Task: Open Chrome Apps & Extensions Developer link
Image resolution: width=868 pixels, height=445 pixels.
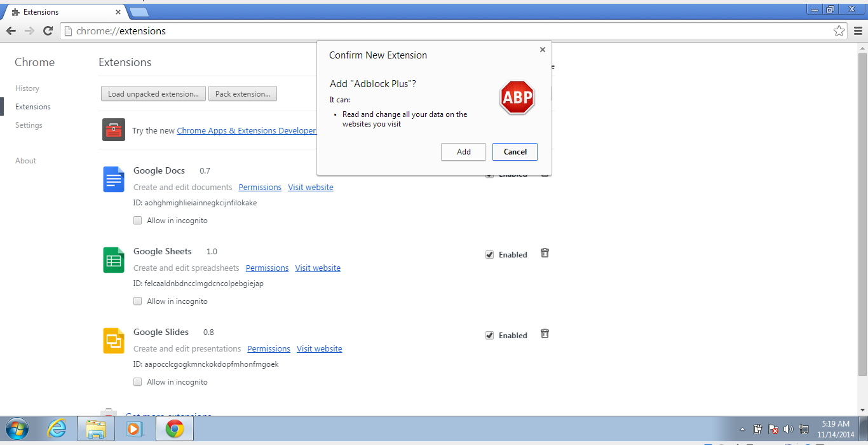Action: click(x=246, y=131)
